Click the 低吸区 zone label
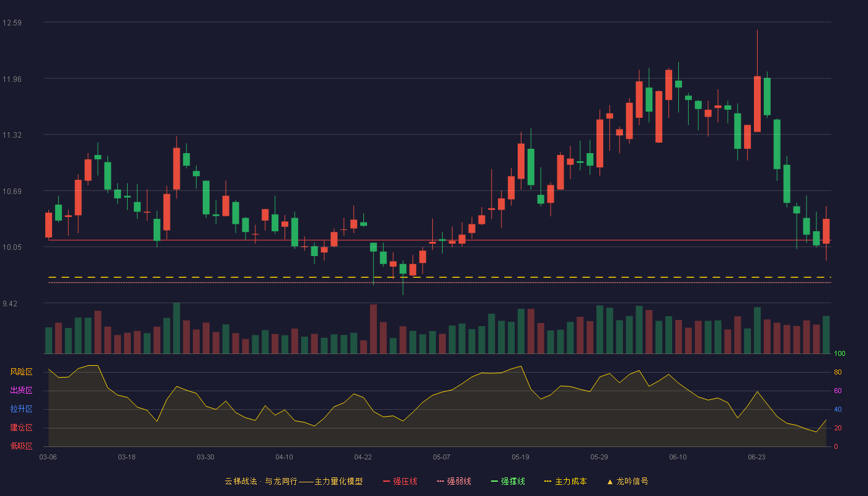Viewport: 868px width, 496px height. point(21,446)
